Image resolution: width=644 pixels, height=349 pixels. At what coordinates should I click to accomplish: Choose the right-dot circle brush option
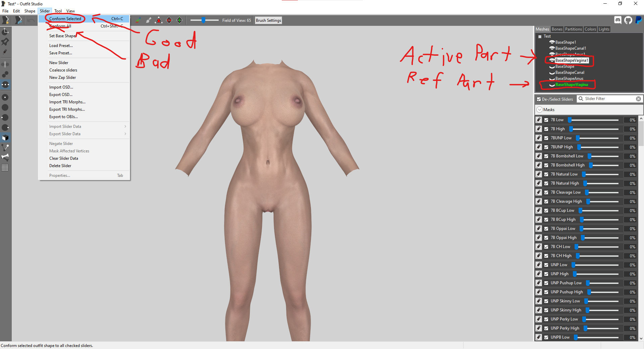pyautogui.click(x=5, y=128)
